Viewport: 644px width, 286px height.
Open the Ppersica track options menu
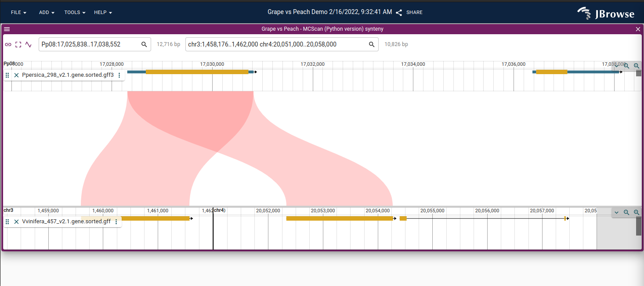coord(119,75)
